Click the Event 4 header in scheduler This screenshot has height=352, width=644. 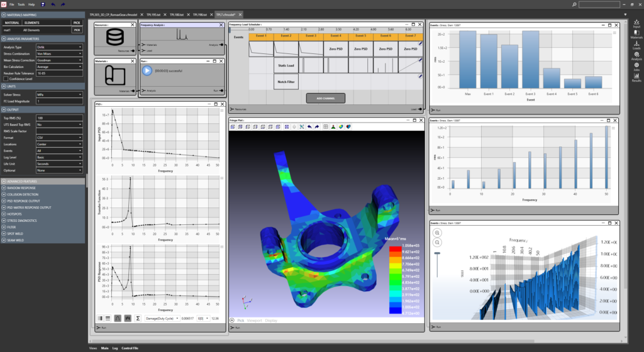pos(336,36)
